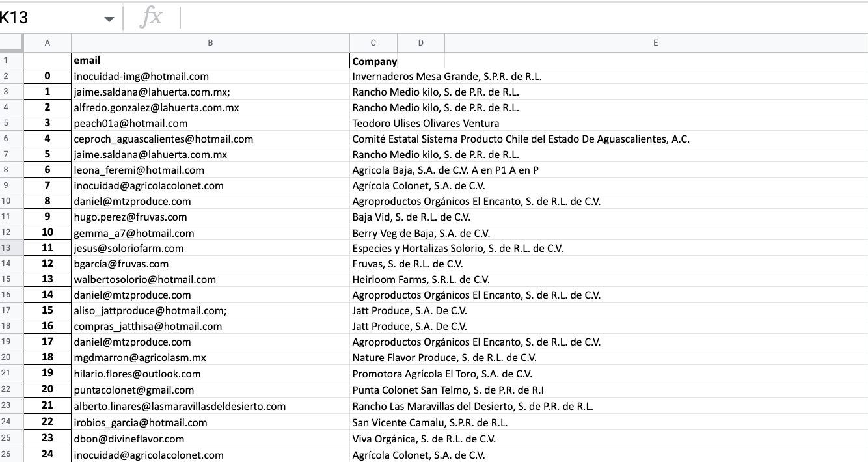Select Baja Vid, S. de R.L. cell
The height and width of the screenshot is (462, 868).
coord(411,217)
